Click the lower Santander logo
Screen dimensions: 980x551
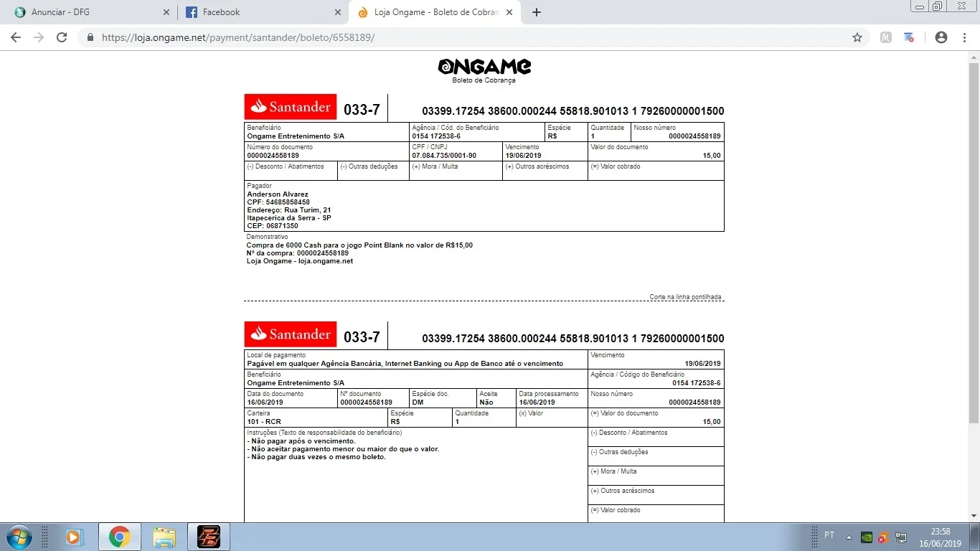click(291, 334)
